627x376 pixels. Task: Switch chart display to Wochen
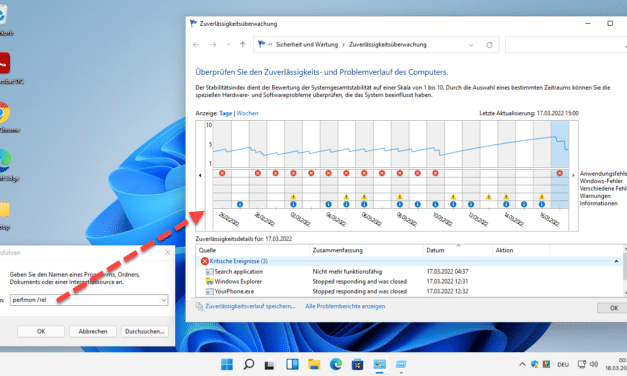(x=247, y=113)
